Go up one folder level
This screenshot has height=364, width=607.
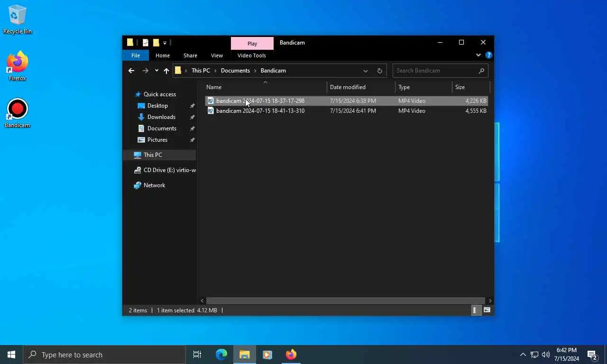click(166, 71)
